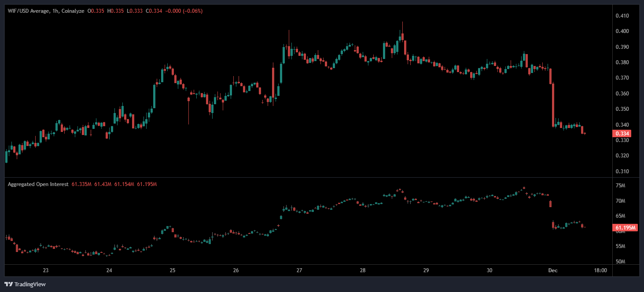Click the 0.310 price axis label
Viewport: 644px width, 292px height.
pyautogui.click(x=622, y=172)
